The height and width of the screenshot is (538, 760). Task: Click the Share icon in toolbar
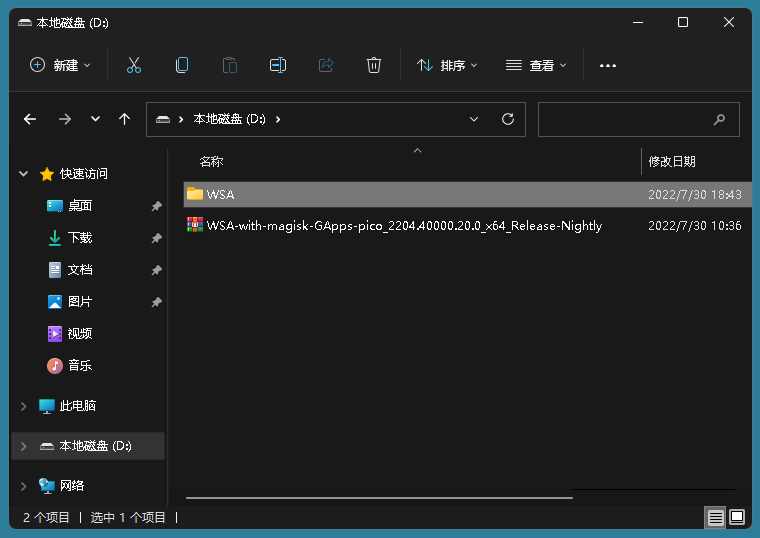point(326,65)
